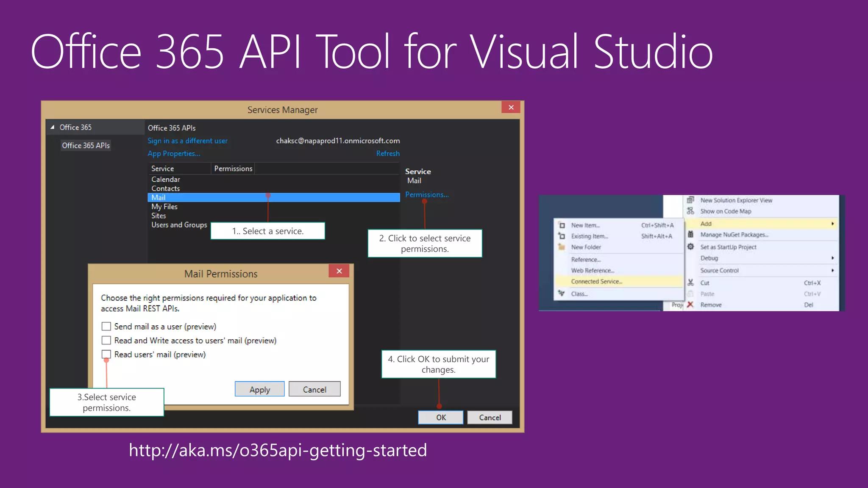Click the Permissions column header
The image size is (868, 488).
233,169
